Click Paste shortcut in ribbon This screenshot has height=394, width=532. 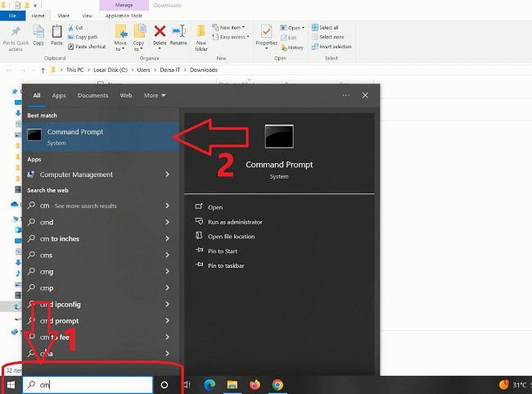87,47
